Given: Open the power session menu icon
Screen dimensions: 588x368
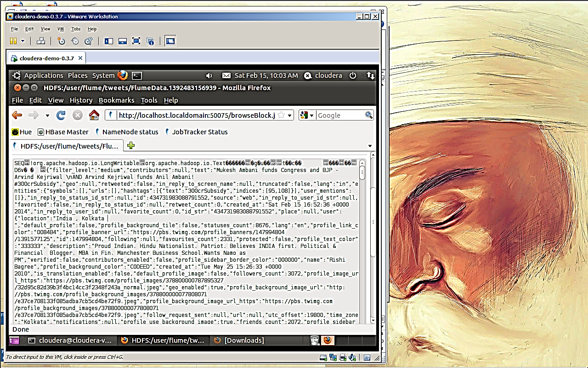Looking at the screenshot, I should click(x=353, y=75).
